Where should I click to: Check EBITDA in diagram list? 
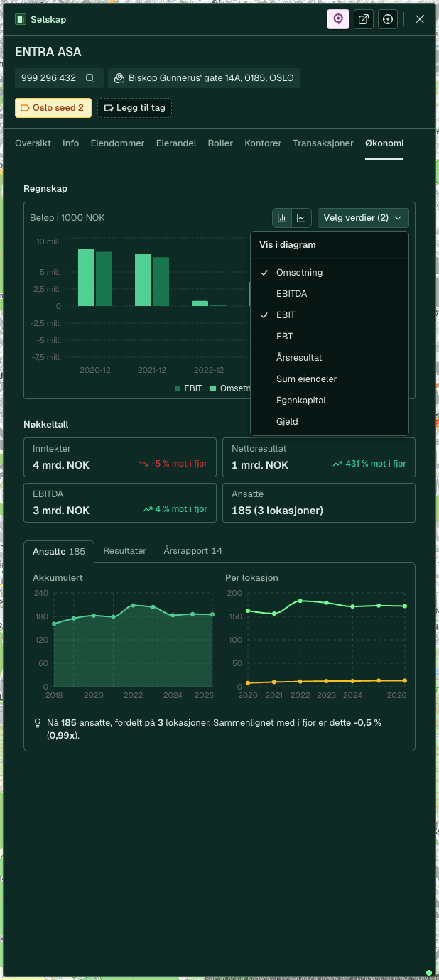pyautogui.click(x=330, y=294)
